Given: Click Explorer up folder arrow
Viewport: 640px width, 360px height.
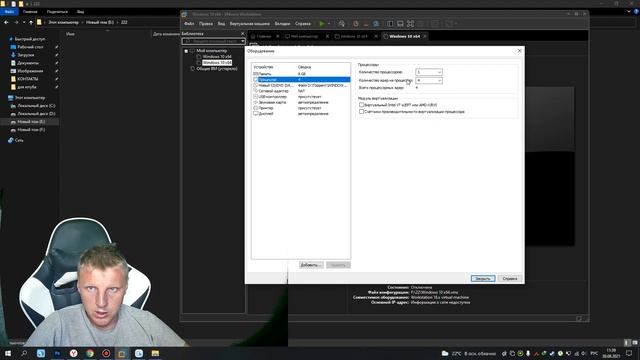Looking at the screenshot, I should pyautogui.click(x=31, y=22).
